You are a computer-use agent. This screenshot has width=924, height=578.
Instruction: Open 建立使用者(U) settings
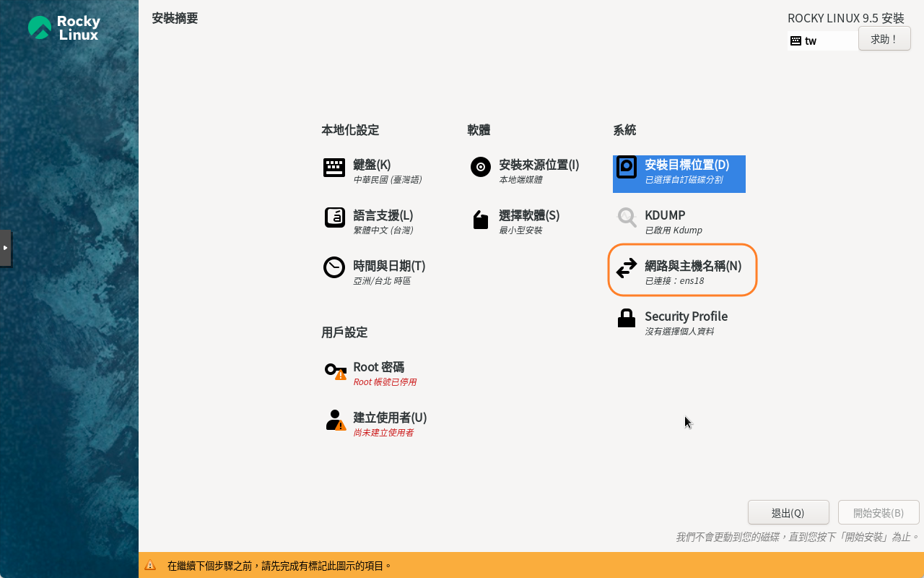tap(390, 418)
